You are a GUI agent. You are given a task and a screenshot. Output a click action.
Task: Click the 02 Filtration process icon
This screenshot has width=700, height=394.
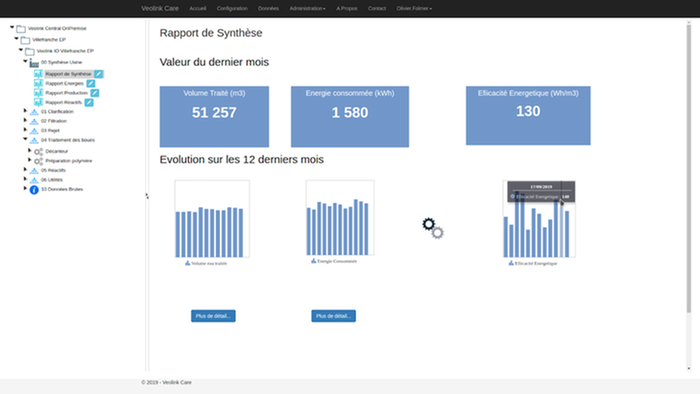tap(34, 121)
